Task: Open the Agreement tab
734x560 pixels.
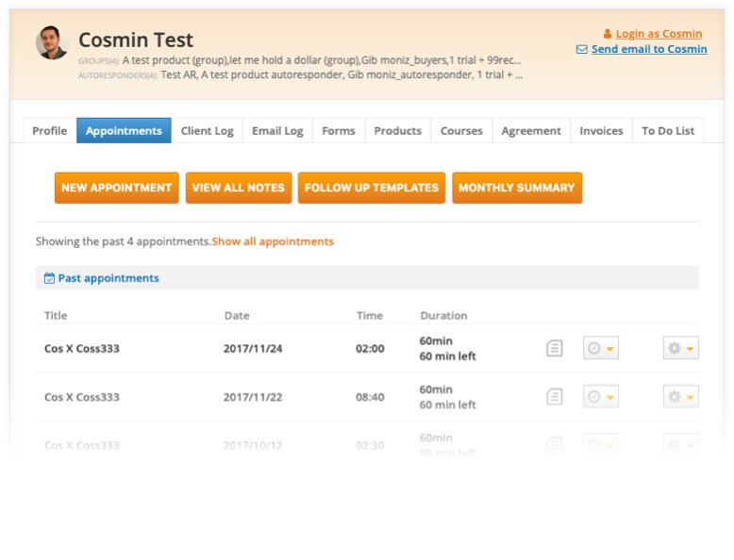Action: 531,131
